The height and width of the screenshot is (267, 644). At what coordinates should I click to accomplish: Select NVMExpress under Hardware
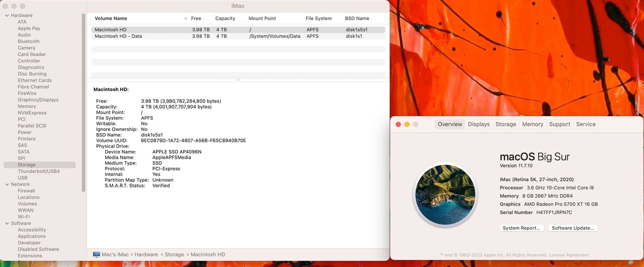[32, 113]
